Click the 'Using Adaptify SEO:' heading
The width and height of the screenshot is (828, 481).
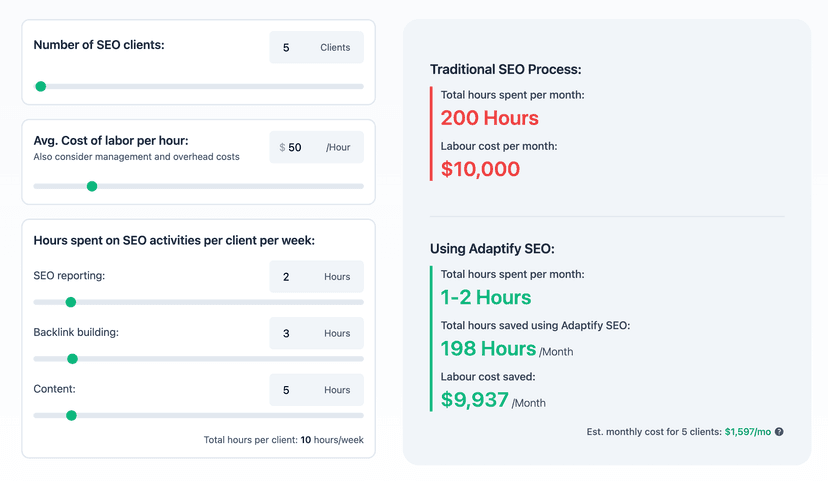[492, 249]
